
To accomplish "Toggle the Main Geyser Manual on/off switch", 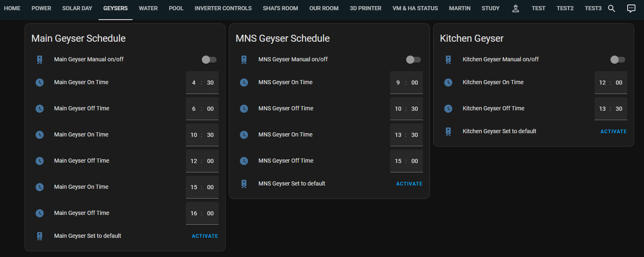I will [x=209, y=60].
